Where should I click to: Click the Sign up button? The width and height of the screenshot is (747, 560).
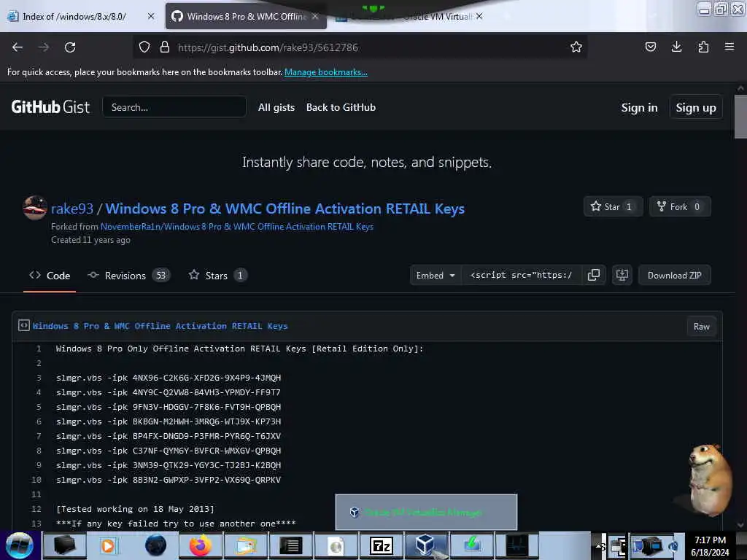click(695, 108)
